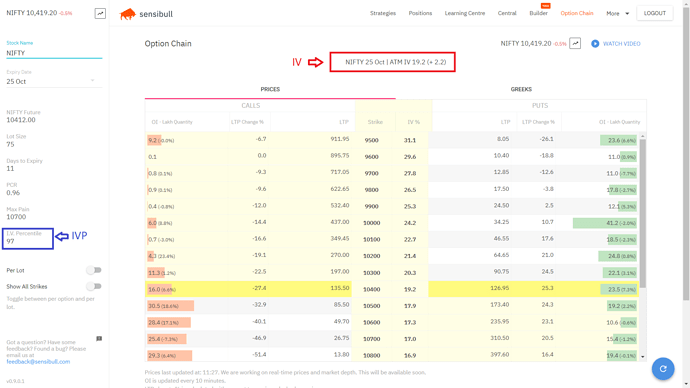Click the Days to Expiry value 11

(x=10, y=168)
